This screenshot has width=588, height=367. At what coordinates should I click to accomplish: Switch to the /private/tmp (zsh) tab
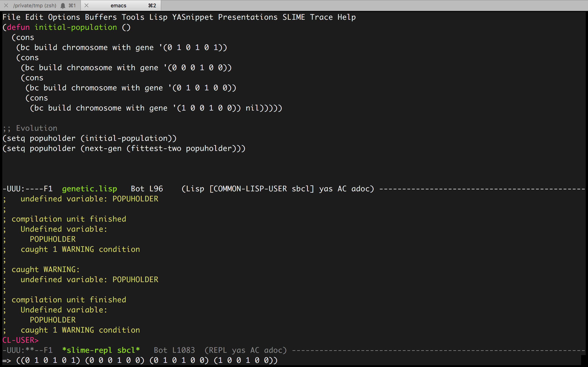[34, 6]
